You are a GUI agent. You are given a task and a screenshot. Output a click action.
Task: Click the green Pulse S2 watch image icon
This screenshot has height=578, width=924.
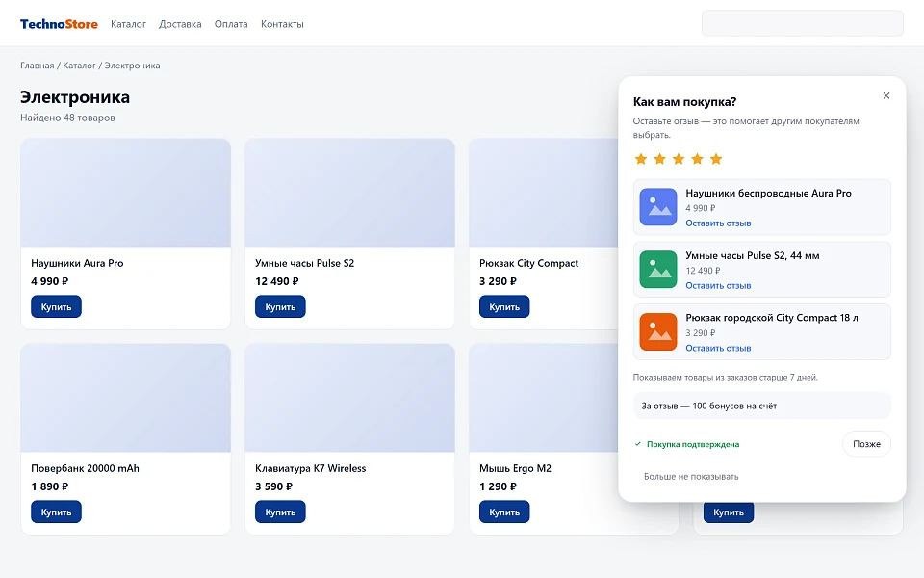(x=658, y=270)
